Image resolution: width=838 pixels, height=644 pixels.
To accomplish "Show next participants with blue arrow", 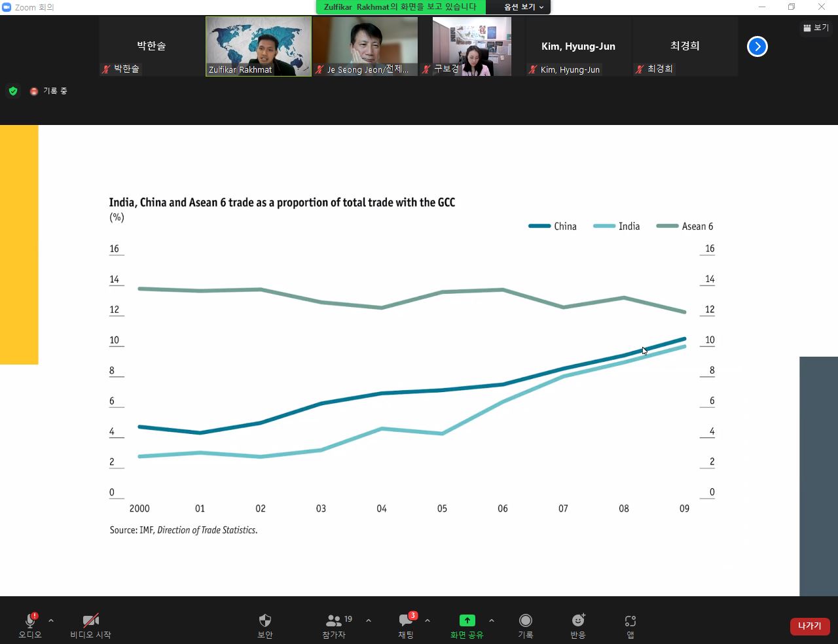I will (757, 46).
